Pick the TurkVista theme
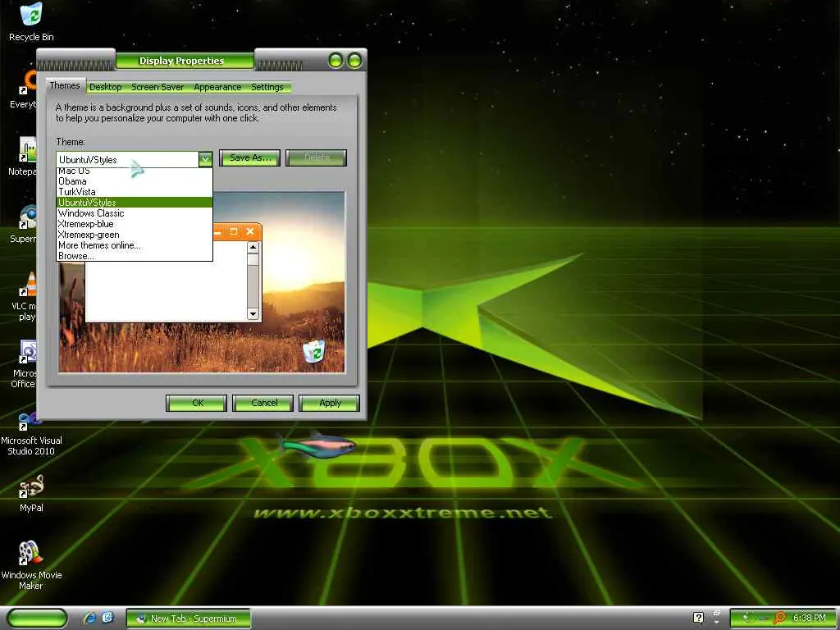 point(135,192)
